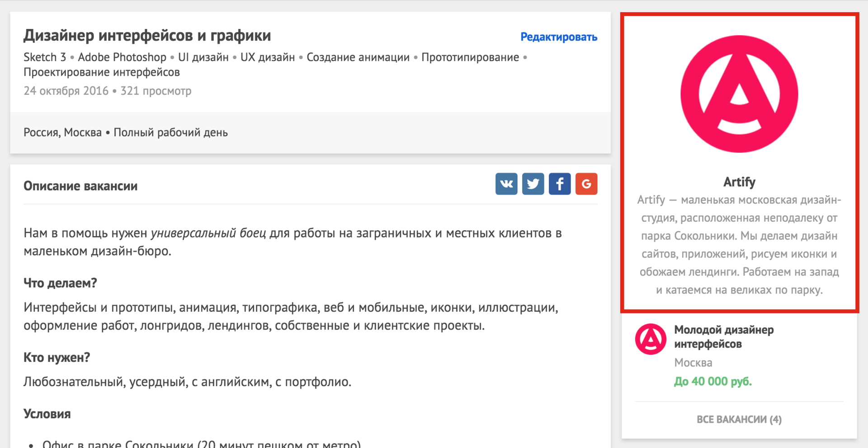
Task: Share via the Google icon
Action: [586, 184]
